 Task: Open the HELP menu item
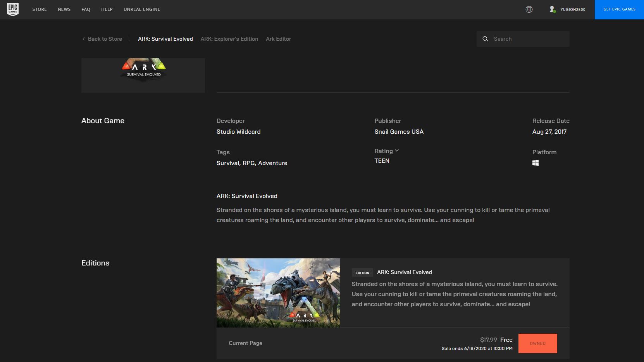point(107,9)
